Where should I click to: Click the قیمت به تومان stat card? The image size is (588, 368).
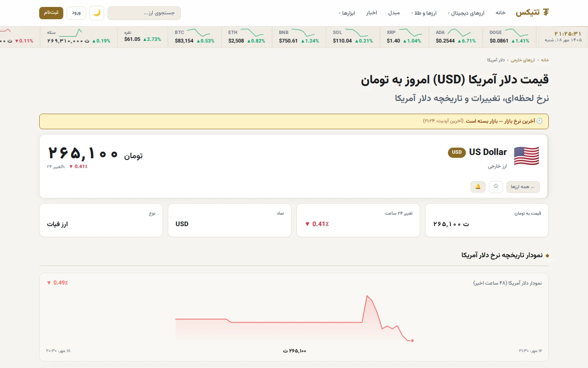click(x=487, y=220)
